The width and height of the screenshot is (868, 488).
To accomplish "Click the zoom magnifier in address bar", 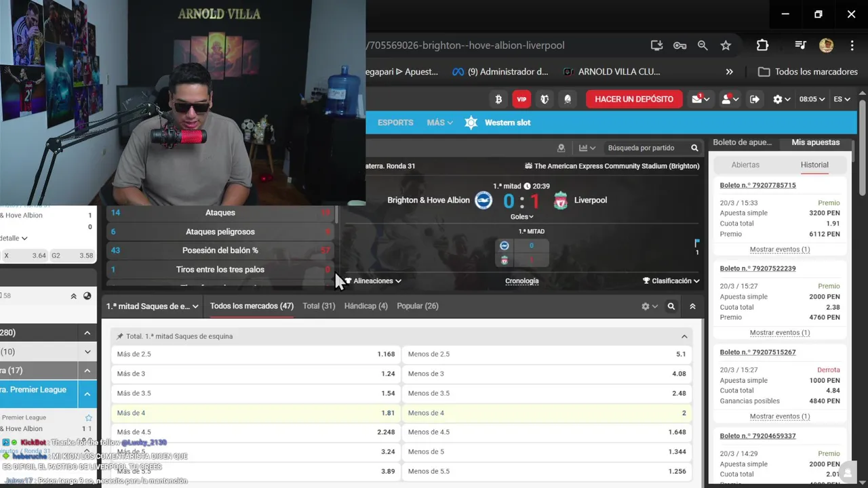I will tap(703, 45).
